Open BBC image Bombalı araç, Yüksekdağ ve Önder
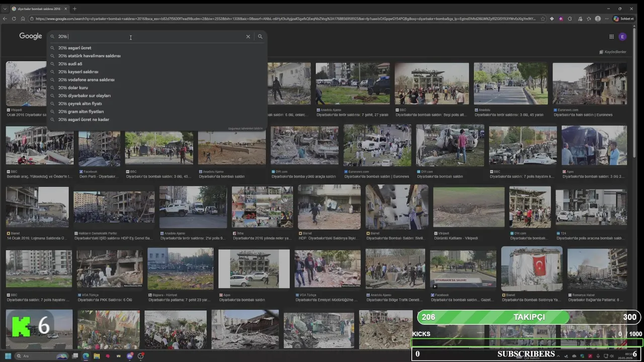 (x=40, y=145)
